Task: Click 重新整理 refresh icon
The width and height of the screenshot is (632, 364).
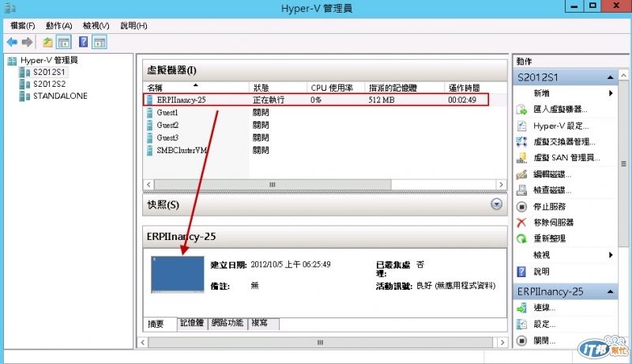Action: tap(521, 238)
